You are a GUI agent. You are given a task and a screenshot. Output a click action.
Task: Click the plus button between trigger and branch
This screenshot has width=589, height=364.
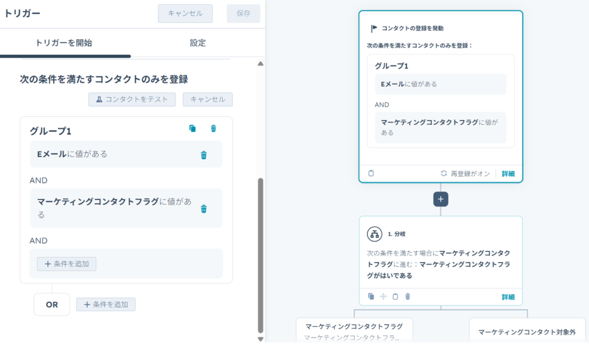click(x=441, y=199)
